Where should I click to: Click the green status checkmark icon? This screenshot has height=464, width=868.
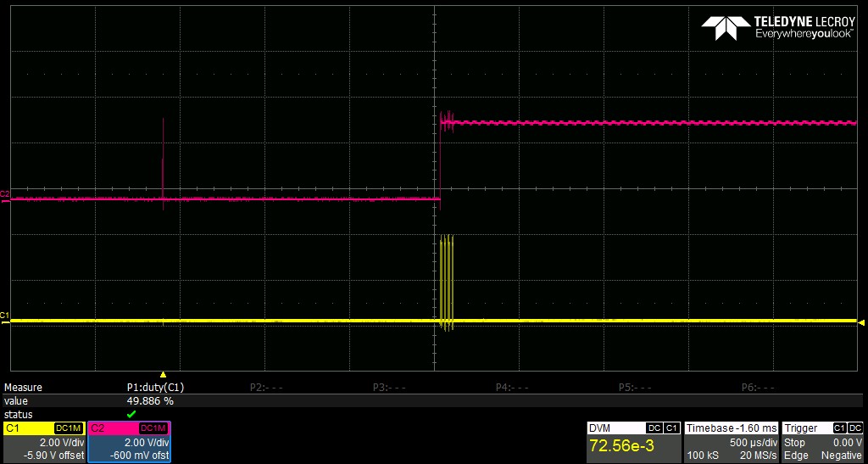[x=131, y=414]
